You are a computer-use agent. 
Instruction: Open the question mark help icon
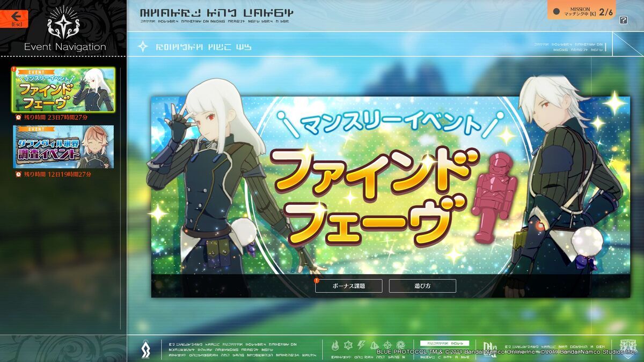coord(623,20)
